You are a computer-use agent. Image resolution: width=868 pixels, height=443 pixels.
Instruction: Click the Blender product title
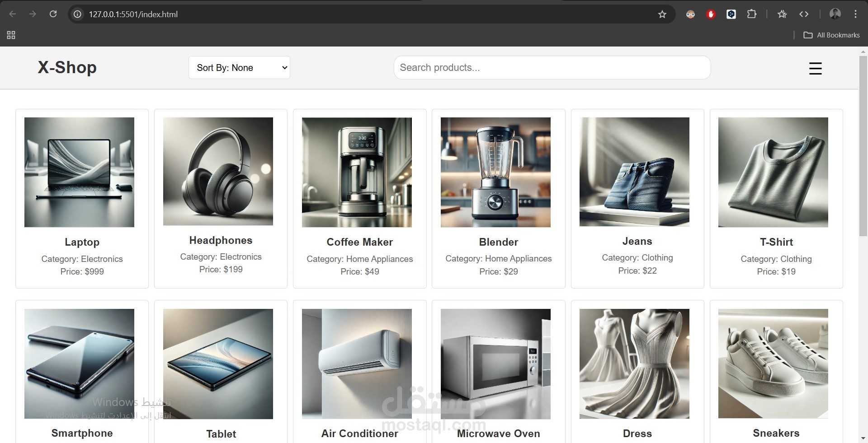click(x=498, y=242)
